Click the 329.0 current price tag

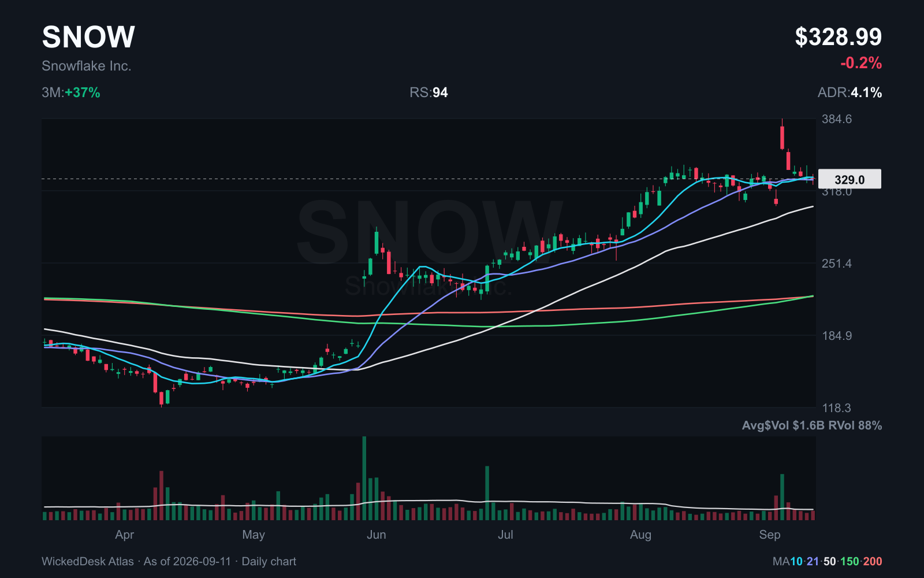[x=850, y=179]
